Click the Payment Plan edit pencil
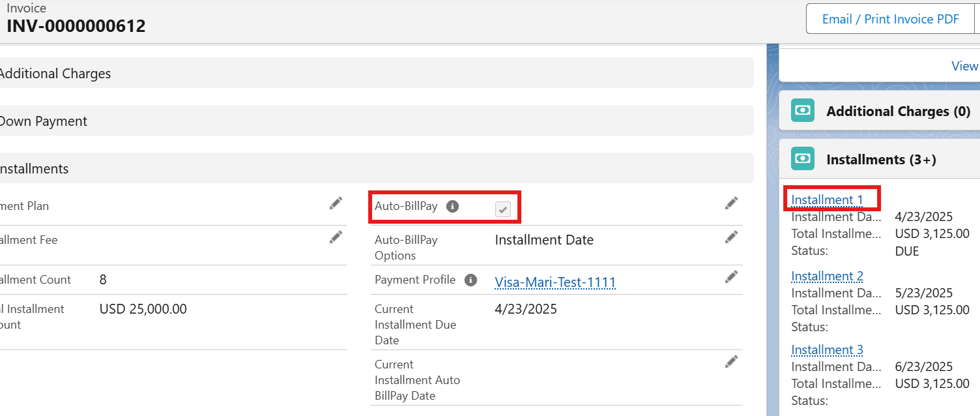 pos(336,203)
